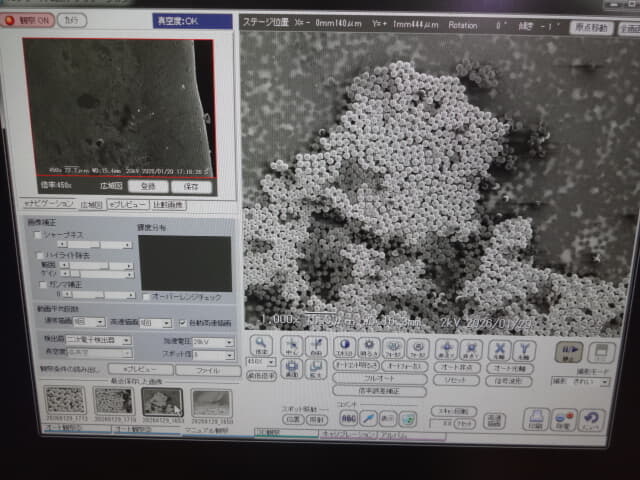Open the 検出器 detector dropdown
Screen dimensions: 640x480
click(x=128, y=341)
